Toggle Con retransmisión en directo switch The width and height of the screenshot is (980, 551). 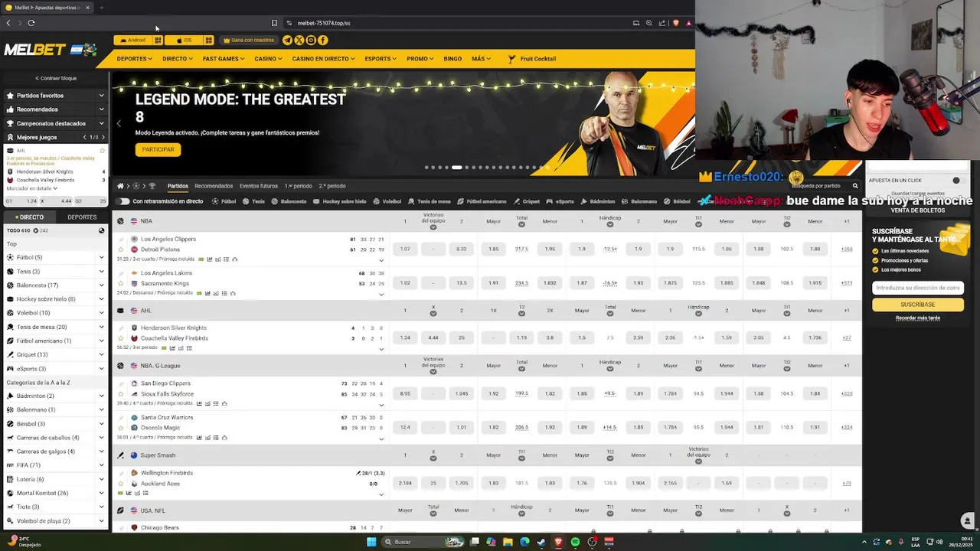click(x=122, y=201)
